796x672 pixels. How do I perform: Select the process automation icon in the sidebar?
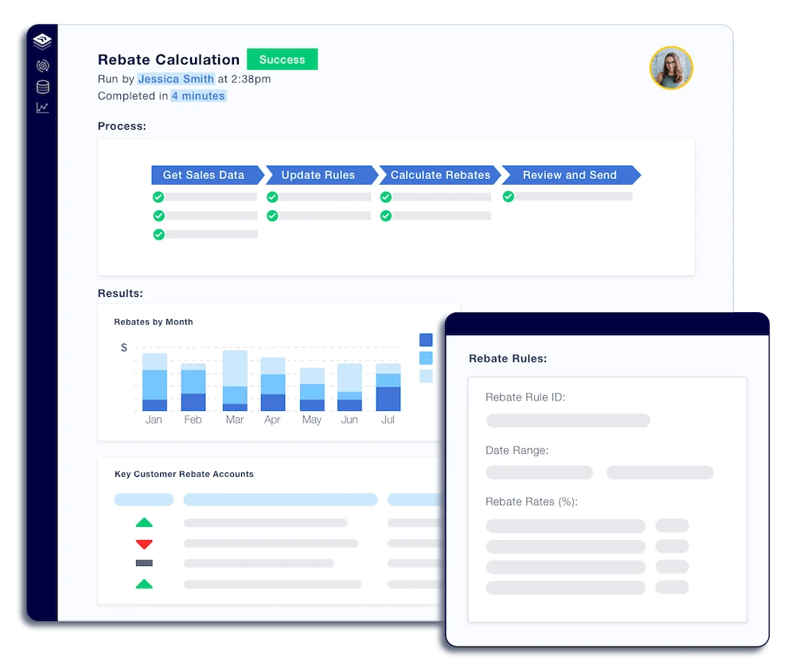(42, 66)
